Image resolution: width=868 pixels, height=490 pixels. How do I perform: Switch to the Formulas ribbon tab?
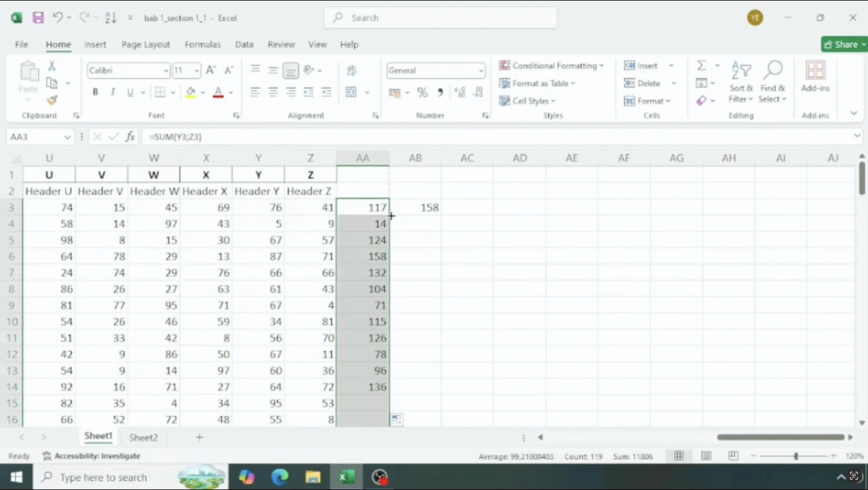coord(203,44)
